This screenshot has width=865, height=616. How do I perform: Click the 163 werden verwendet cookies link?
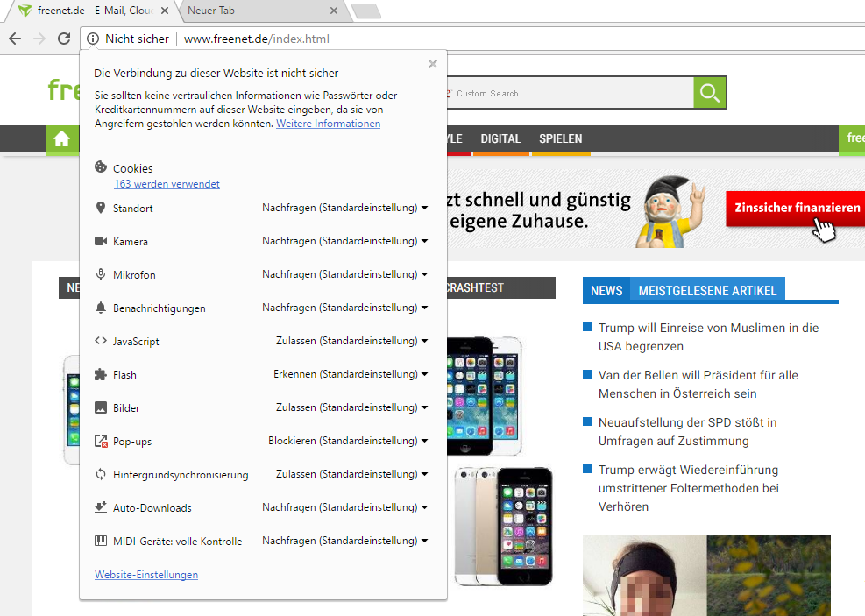click(x=167, y=185)
